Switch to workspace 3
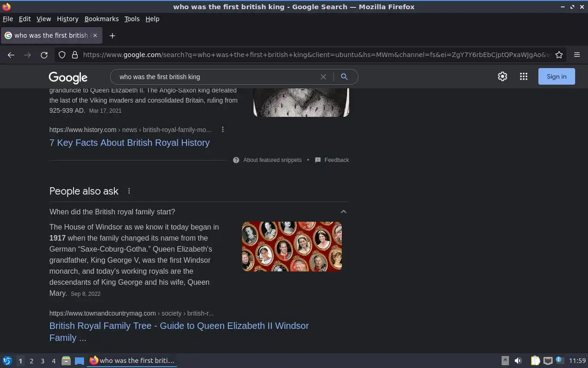 42,361
